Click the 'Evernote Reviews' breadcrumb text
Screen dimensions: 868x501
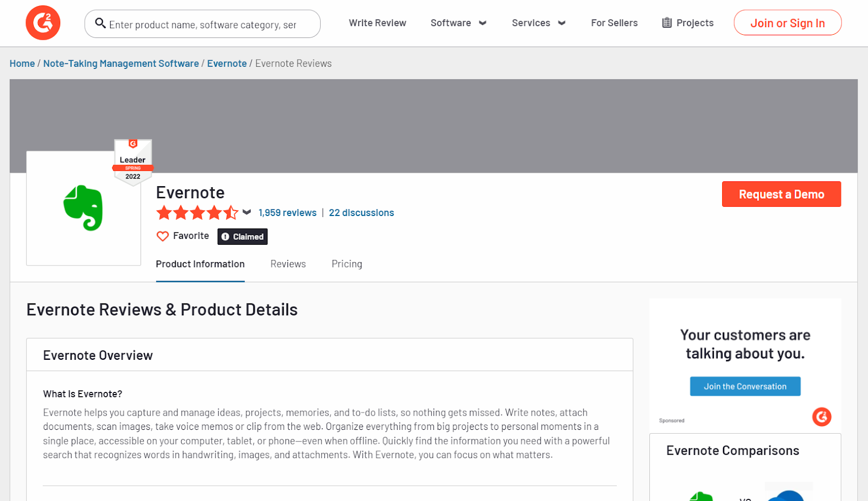[293, 64]
